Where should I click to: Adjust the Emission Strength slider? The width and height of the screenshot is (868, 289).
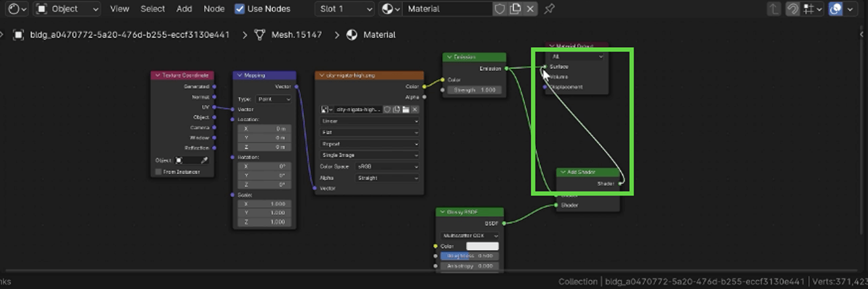[474, 90]
